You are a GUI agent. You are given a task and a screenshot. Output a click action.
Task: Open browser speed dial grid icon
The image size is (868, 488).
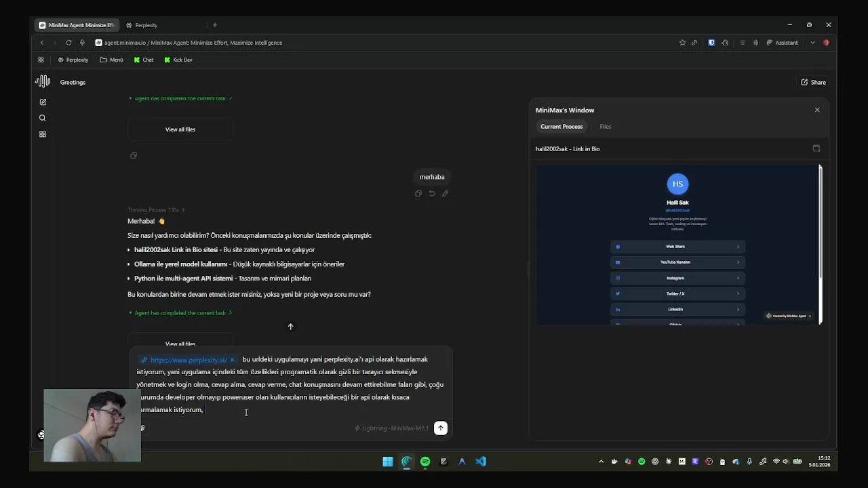(41, 60)
